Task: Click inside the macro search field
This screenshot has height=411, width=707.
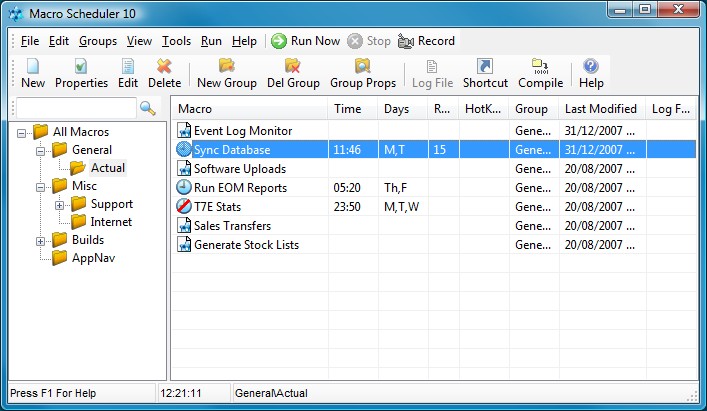Action: [76, 108]
